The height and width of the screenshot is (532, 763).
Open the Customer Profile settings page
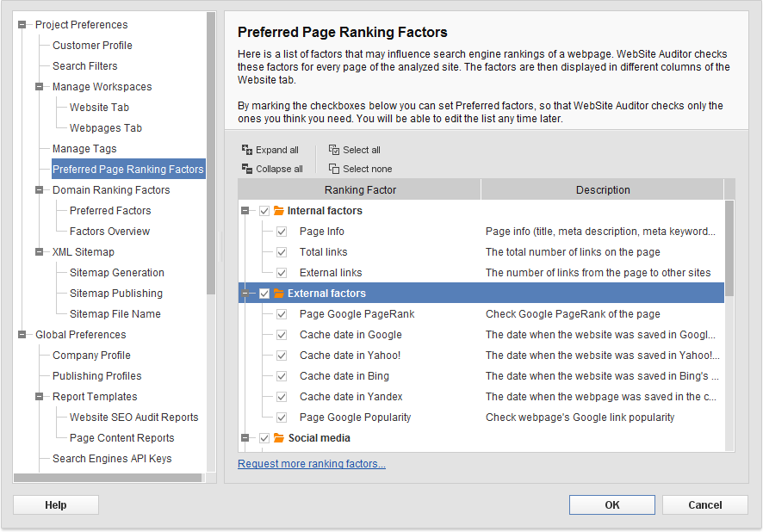[x=92, y=46]
